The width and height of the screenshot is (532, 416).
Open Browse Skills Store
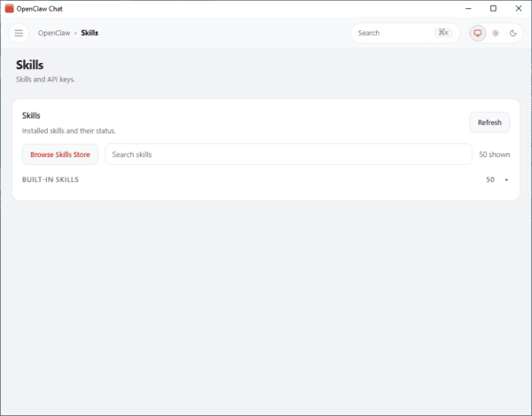pos(60,154)
